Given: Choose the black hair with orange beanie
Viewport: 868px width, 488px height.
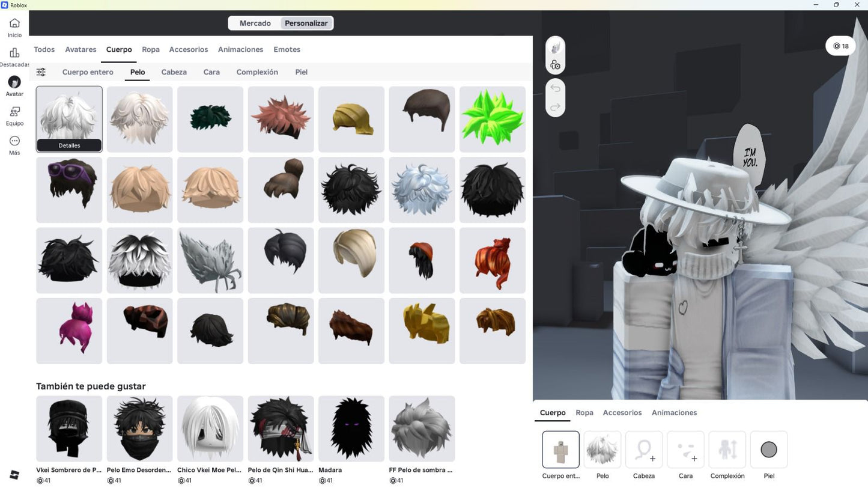Looking at the screenshot, I should pyautogui.click(x=422, y=260).
